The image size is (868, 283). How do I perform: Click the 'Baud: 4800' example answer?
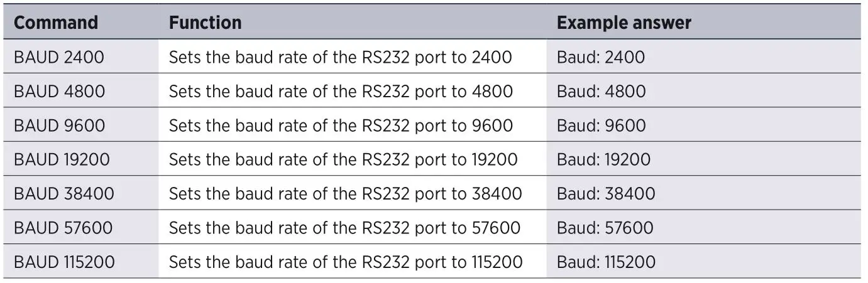click(x=601, y=92)
